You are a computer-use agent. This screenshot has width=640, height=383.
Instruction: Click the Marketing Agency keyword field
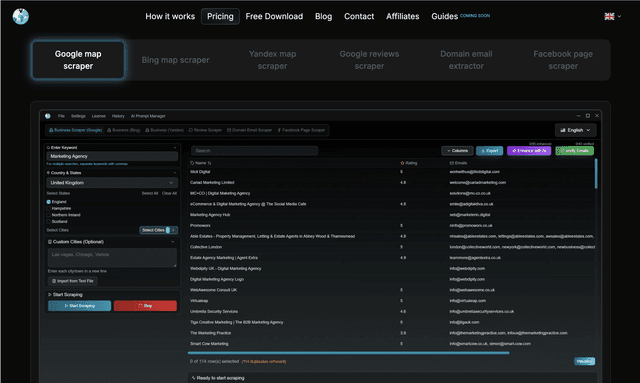pyautogui.click(x=112, y=156)
